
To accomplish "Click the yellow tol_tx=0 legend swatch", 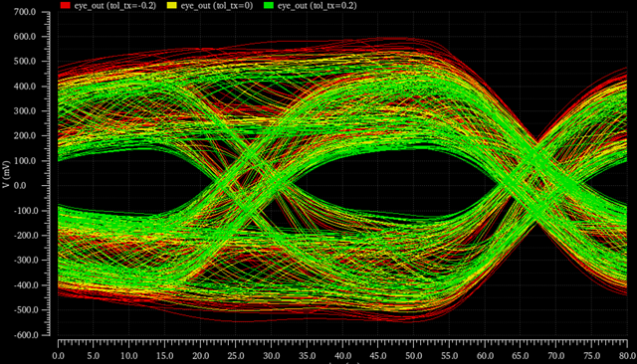I will 172,5.
